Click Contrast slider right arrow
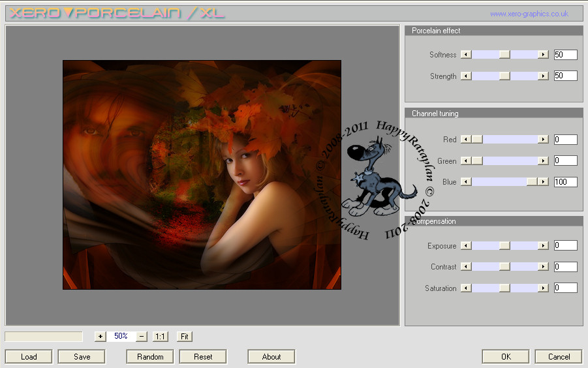Viewport: 588px width, 368px height. (543, 266)
